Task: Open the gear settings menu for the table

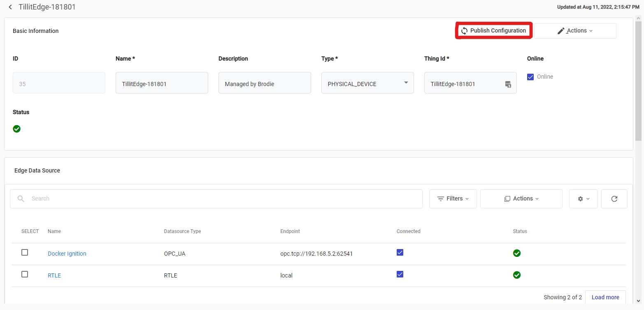Action: pos(583,199)
